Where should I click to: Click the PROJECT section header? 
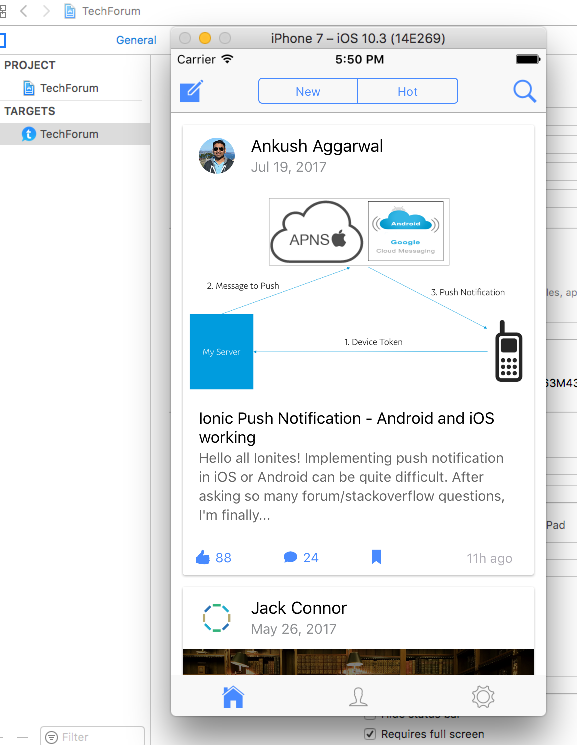point(30,65)
